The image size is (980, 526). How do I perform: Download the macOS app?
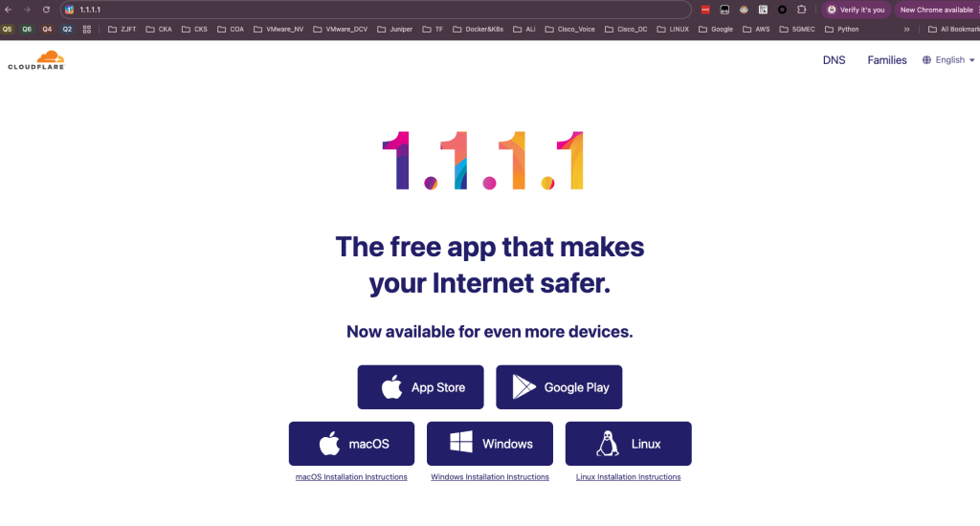[x=351, y=444]
